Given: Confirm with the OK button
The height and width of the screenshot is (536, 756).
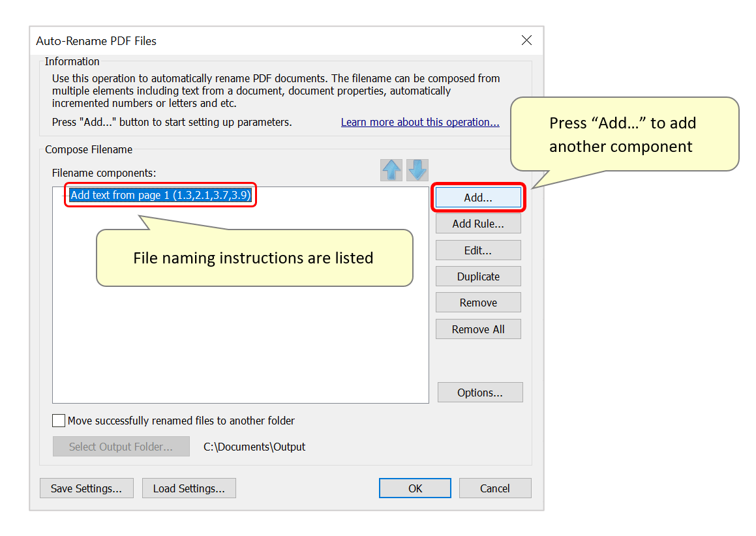Looking at the screenshot, I should pyautogui.click(x=415, y=488).
